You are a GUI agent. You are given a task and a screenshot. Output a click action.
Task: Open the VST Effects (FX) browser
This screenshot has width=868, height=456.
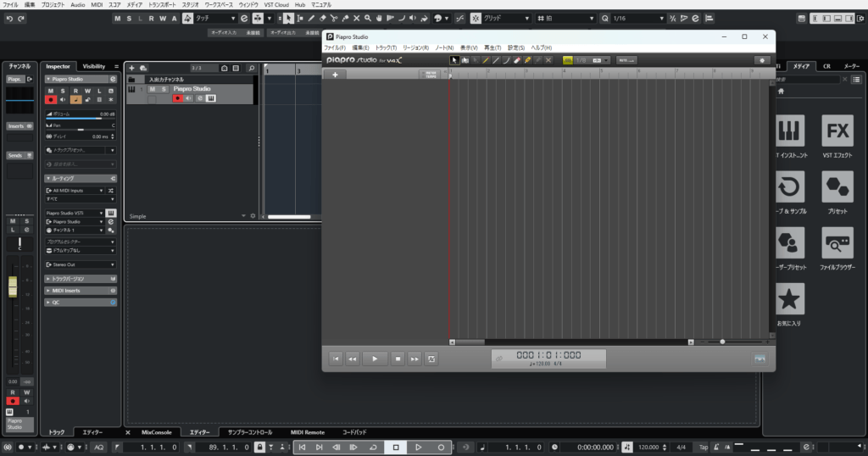(x=837, y=131)
